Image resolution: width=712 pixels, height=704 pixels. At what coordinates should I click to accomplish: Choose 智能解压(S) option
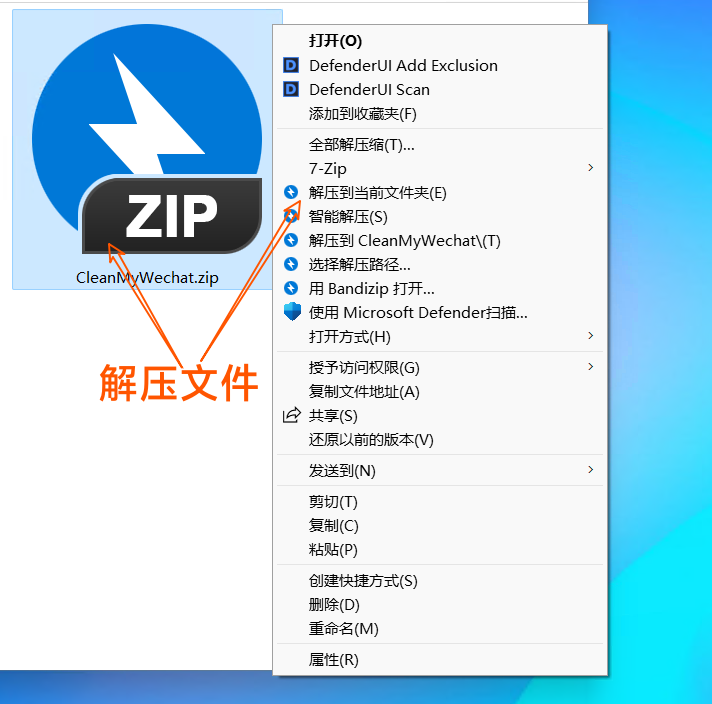coord(440,217)
